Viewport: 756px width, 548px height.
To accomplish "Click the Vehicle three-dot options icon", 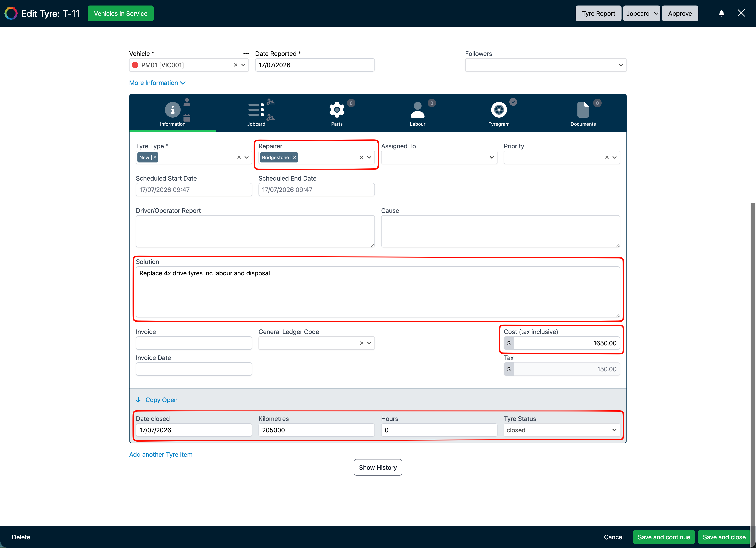I will click(246, 54).
